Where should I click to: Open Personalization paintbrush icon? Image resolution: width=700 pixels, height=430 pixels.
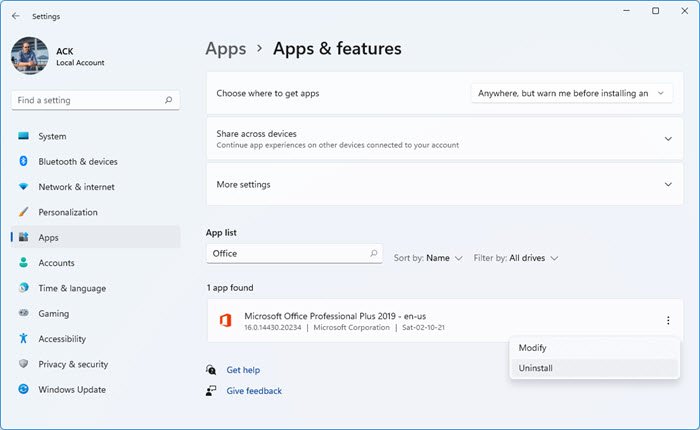(x=23, y=212)
